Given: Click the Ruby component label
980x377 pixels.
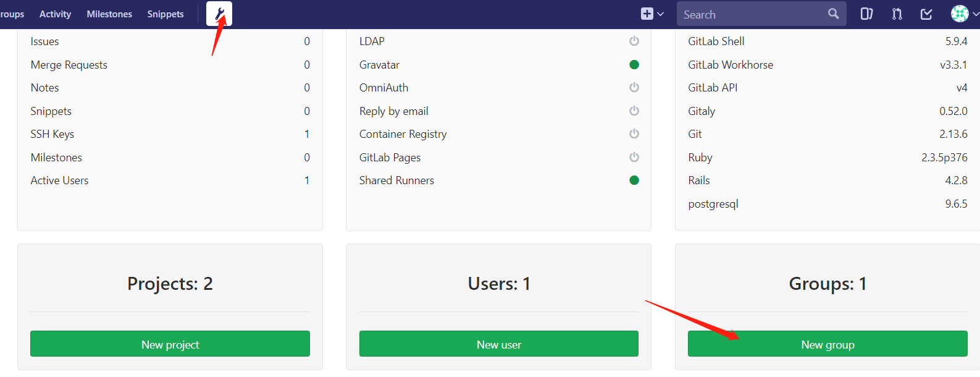Looking at the screenshot, I should coord(700,158).
